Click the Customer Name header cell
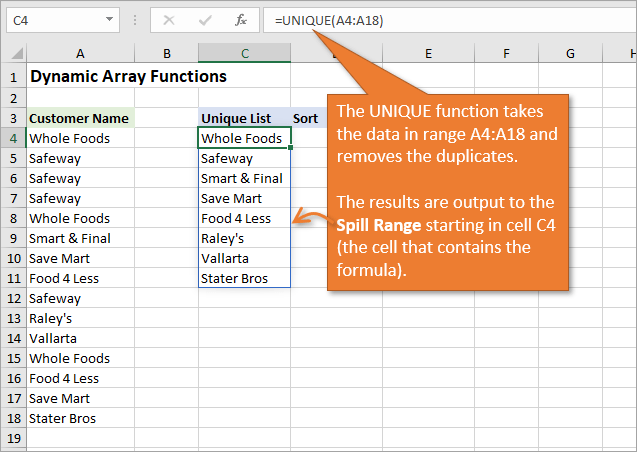Screen dimensions: 637x452 pyautogui.click(x=79, y=118)
